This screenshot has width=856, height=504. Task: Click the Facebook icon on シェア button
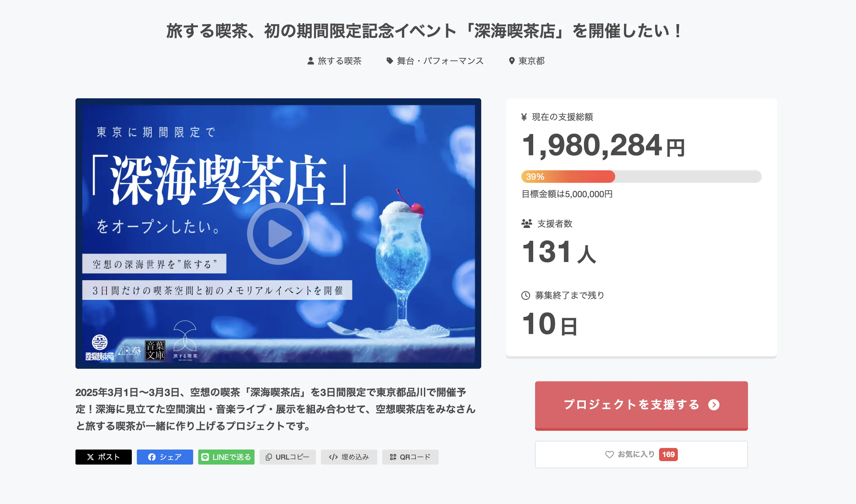pos(152,457)
